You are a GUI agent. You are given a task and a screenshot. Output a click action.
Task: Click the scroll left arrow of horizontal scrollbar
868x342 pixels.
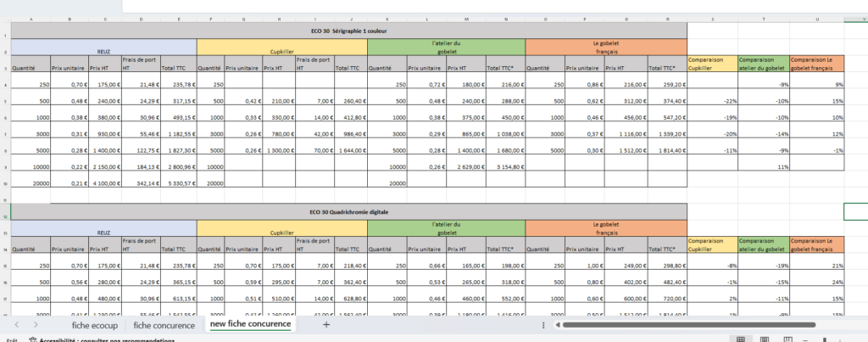coord(555,325)
